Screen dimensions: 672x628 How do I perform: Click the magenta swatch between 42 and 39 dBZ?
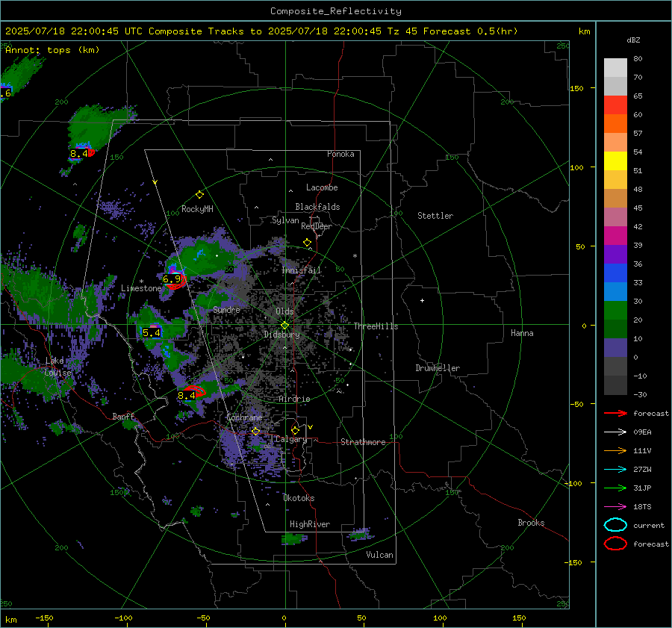[615, 235]
